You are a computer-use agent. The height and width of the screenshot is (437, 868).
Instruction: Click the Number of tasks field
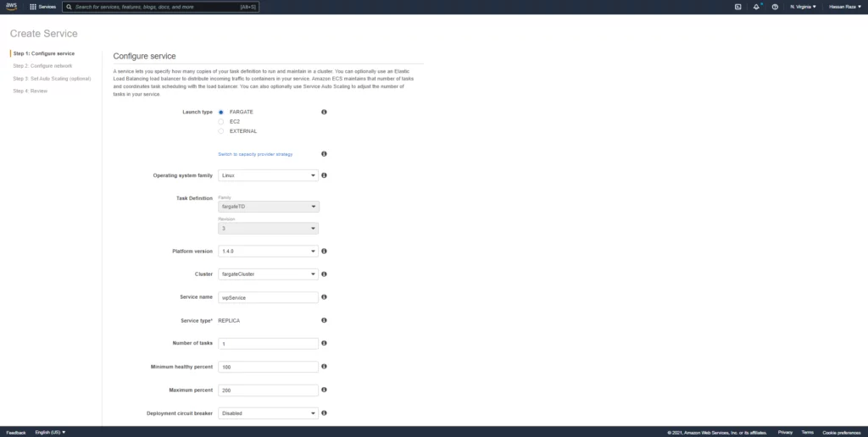point(268,344)
